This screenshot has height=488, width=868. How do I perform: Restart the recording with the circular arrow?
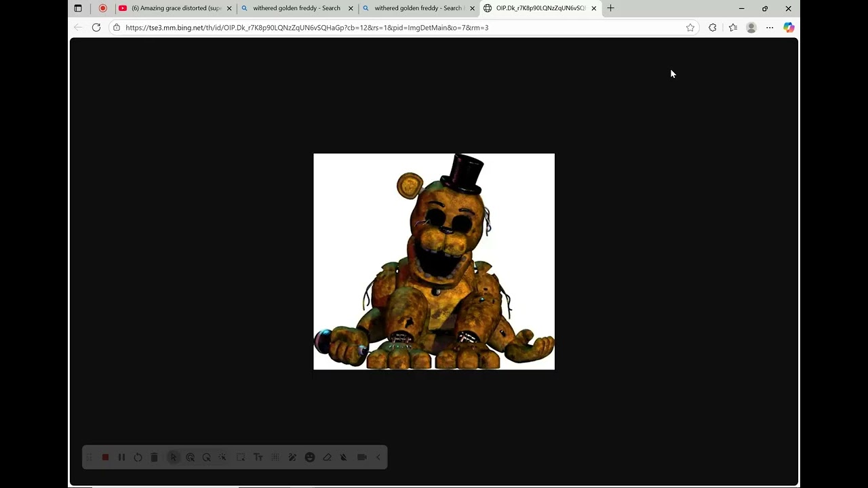pos(138,457)
